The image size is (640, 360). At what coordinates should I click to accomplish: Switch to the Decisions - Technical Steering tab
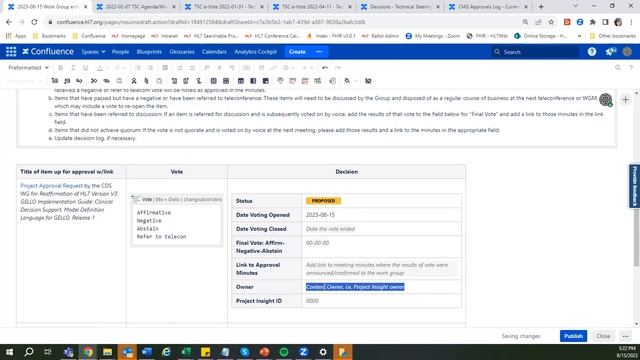click(401, 7)
